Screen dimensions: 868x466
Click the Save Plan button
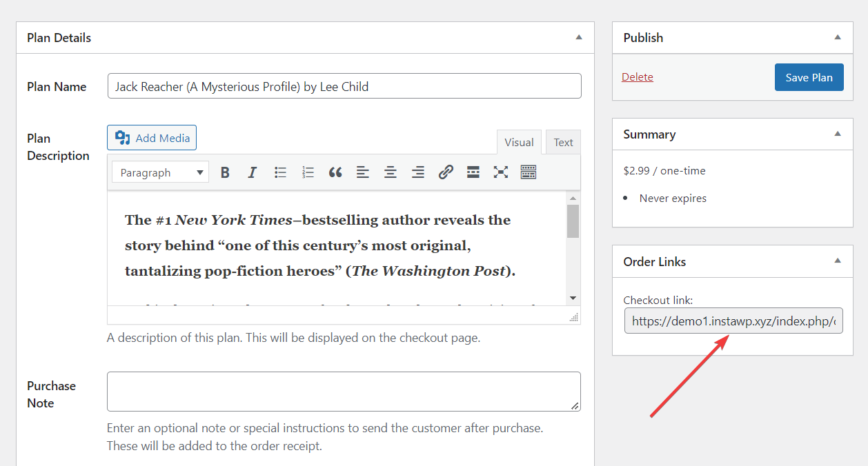click(x=809, y=77)
